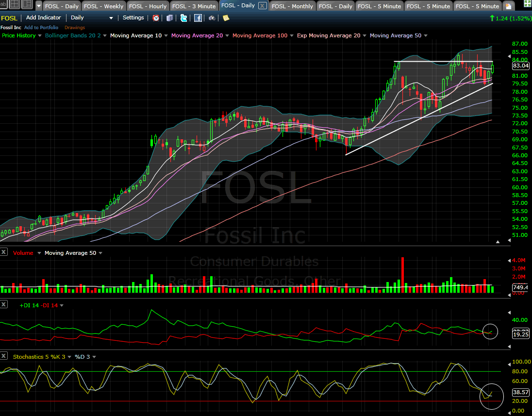Click the 100.00 stochastics axis label
532x416 pixels.
(521, 362)
